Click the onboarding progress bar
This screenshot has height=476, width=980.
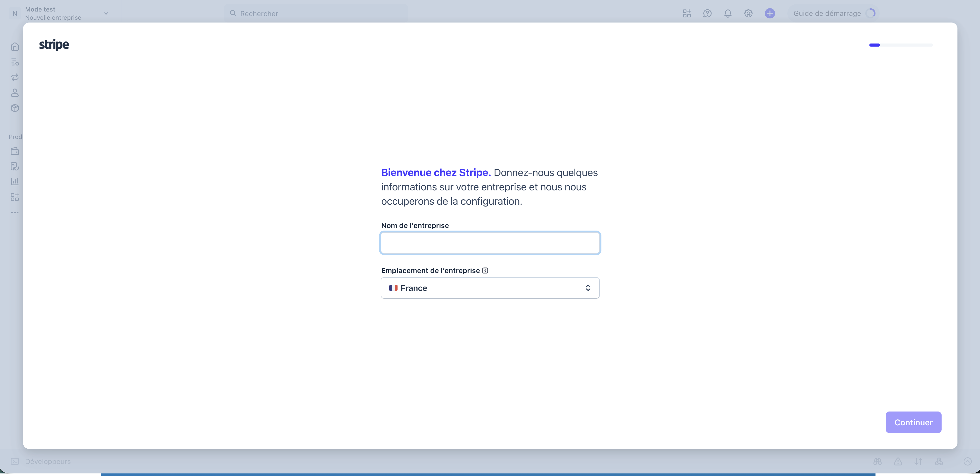coord(901,45)
